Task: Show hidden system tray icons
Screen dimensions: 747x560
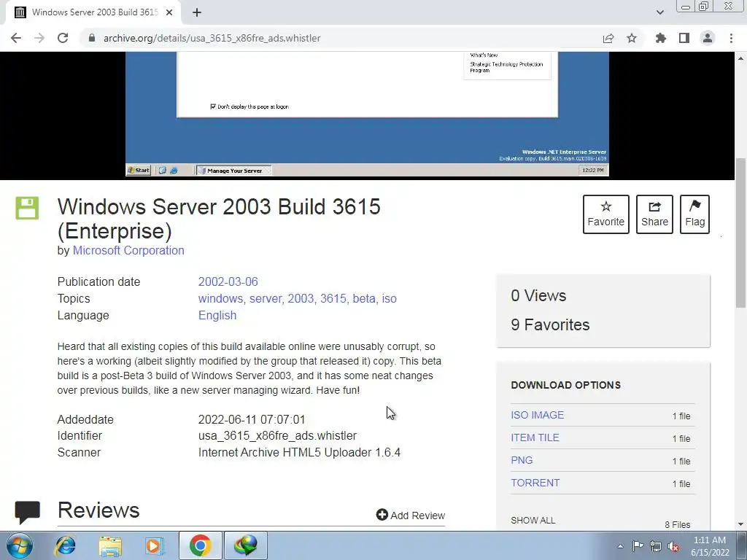Action: click(620, 546)
